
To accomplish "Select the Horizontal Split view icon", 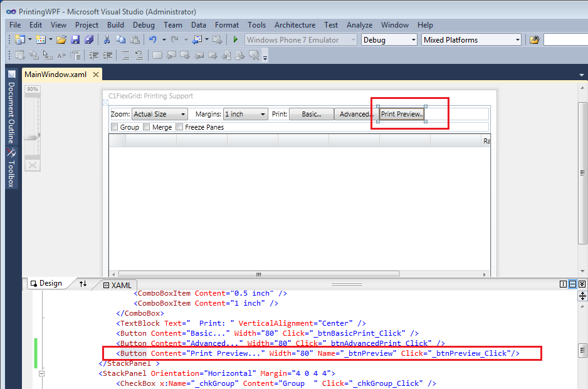I will 572,284.
